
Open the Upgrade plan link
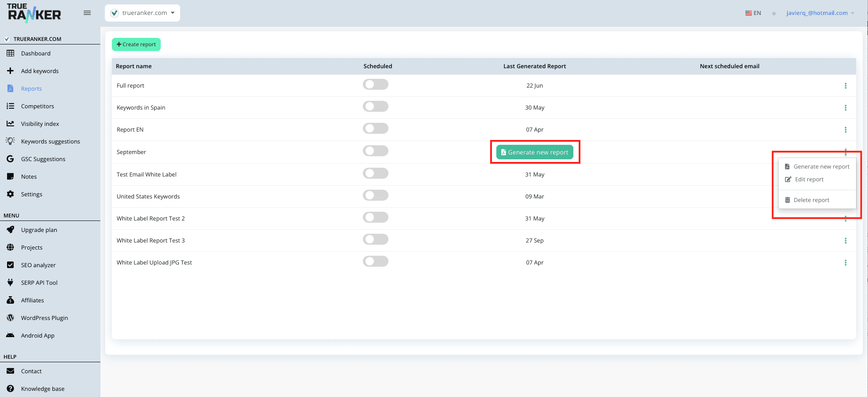click(x=39, y=230)
